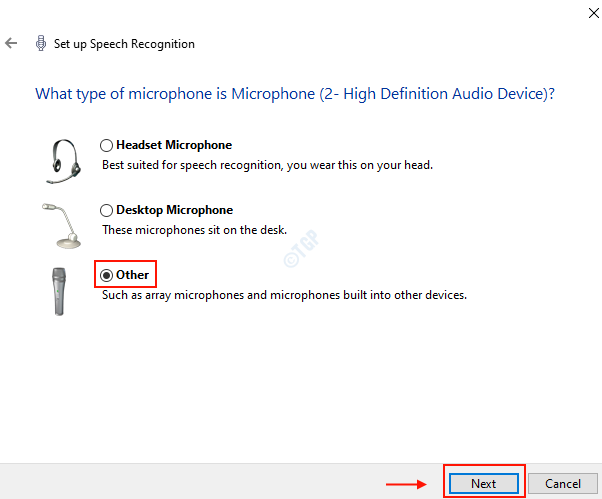Select the Headset Microphone radio button
The height and width of the screenshot is (499, 602).
(x=106, y=145)
